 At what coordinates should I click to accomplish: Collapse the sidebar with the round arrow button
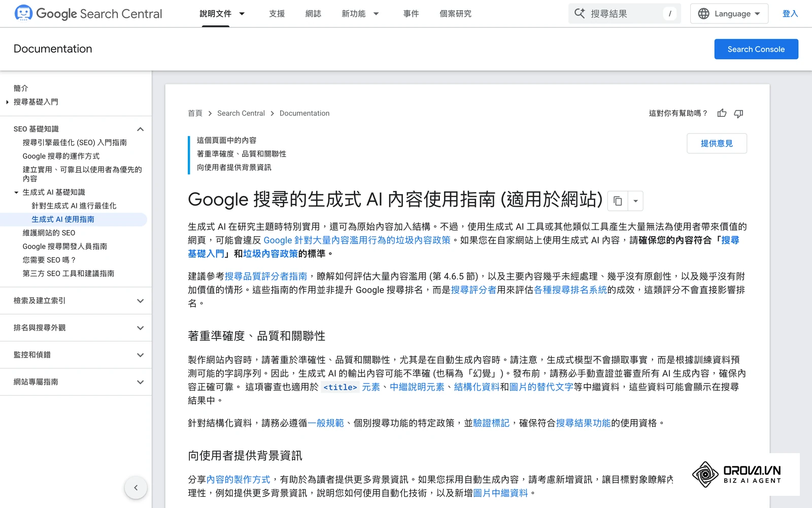pos(136,488)
